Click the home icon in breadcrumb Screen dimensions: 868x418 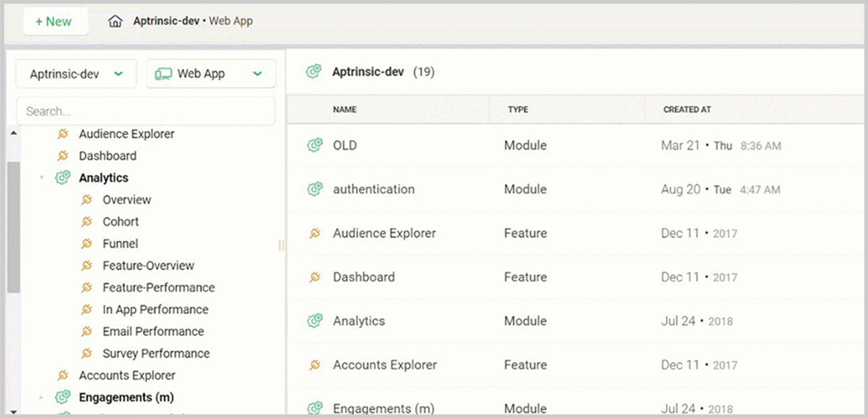click(115, 21)
